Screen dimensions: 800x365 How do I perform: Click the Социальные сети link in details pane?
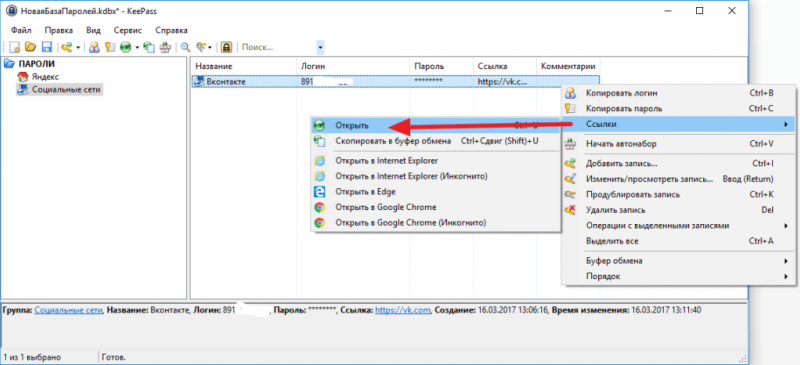(68, 310)
